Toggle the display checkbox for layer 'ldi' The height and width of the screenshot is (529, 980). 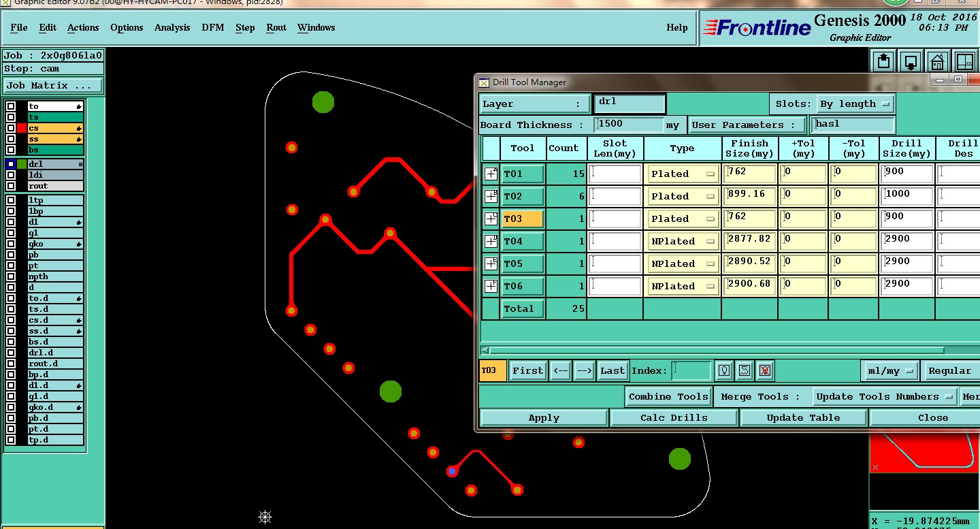(11, 175)
